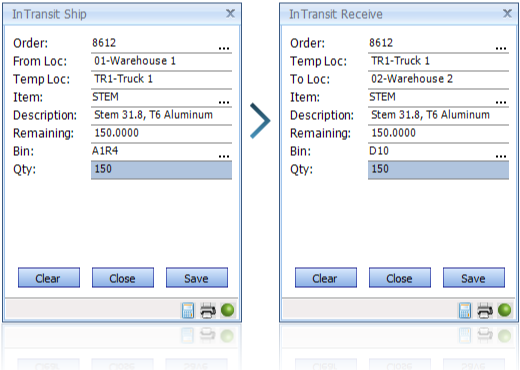This screenshot has width=520, height=370.
Task: Open Bin D10 lookup ellipsis in Receive
Action: (x=501, y=156)
